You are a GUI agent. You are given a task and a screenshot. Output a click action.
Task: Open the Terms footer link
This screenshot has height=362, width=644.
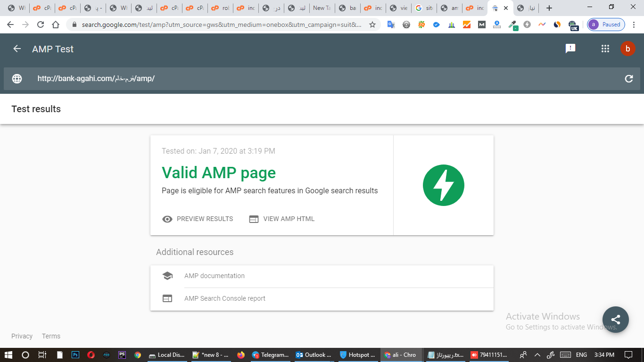tap(51, 336)
